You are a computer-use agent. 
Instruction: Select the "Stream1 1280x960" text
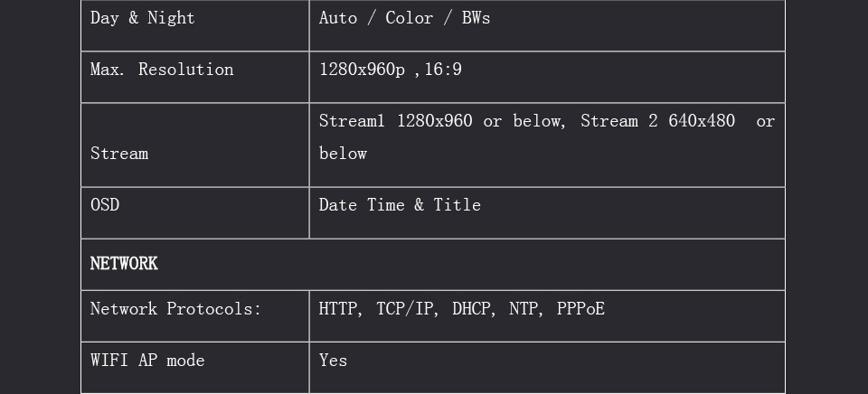click(x=395, y=121)
